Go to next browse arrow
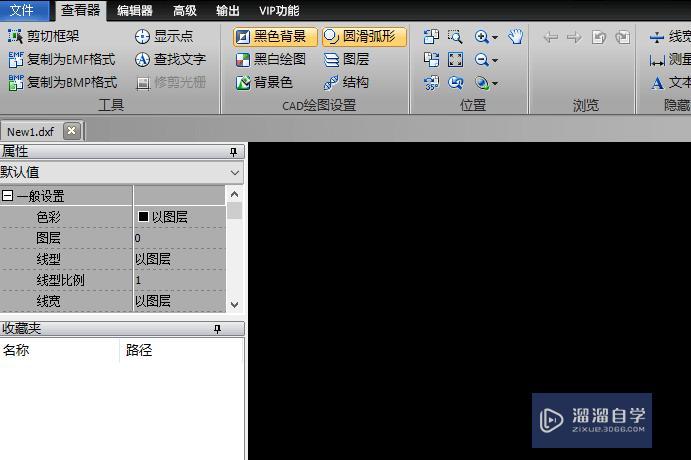This screenshot has width=691, height=460. click(574, 37)
